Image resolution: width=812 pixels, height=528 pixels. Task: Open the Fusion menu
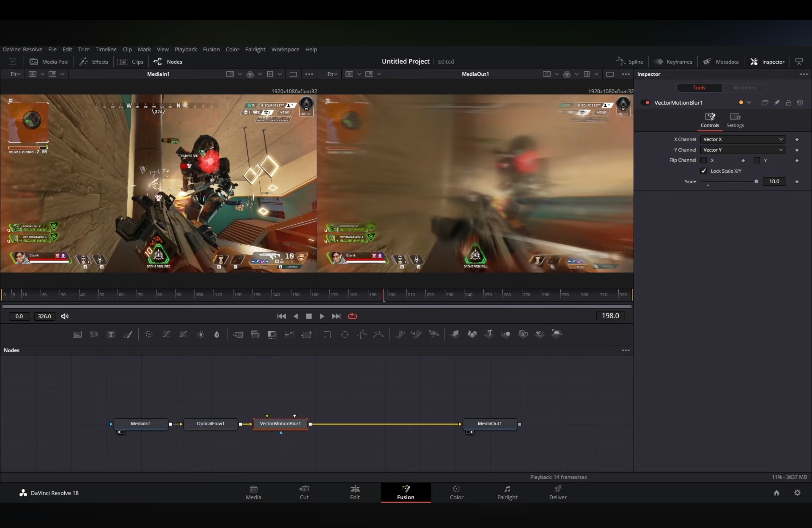point(211,49)
